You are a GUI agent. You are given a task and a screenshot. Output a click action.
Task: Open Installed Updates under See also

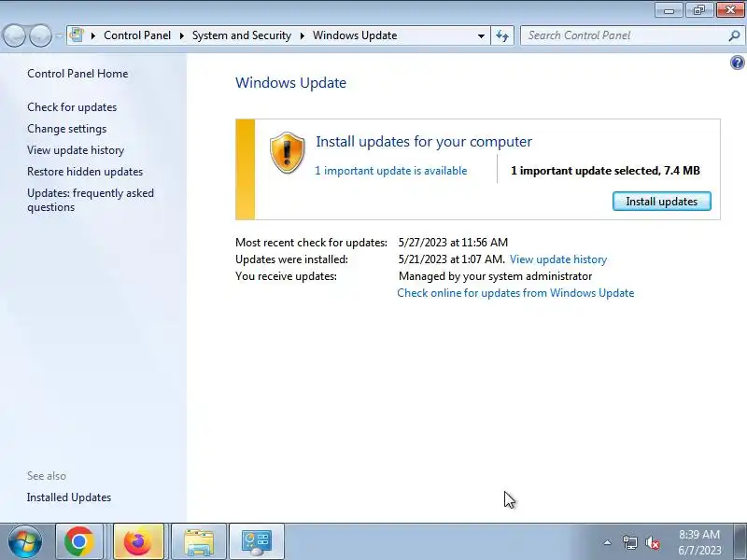click(x=69, y=497)
